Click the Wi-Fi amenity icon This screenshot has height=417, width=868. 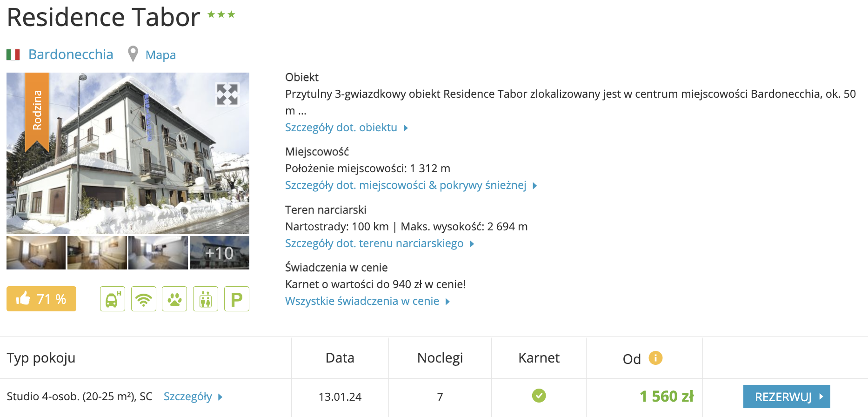(144, 299)
